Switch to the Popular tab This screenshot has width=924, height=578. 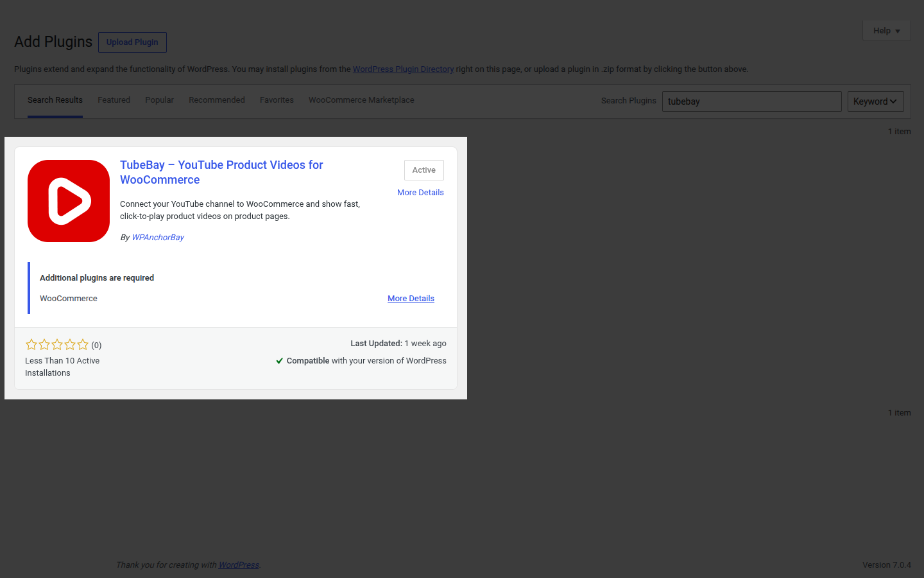pos(159,100)
